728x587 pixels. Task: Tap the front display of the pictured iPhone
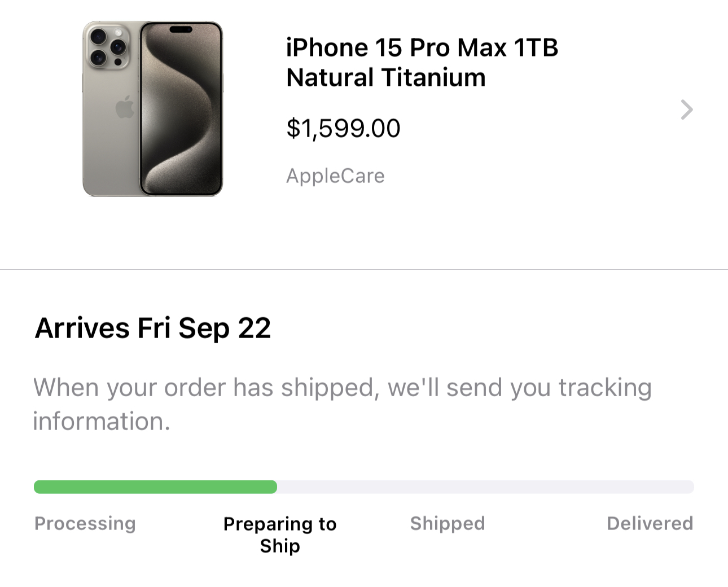[x=181, y=109]
